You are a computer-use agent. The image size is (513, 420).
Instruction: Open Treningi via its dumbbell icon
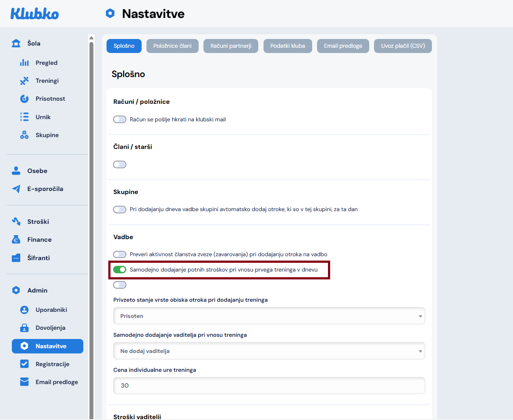click(x=25, y=81)
